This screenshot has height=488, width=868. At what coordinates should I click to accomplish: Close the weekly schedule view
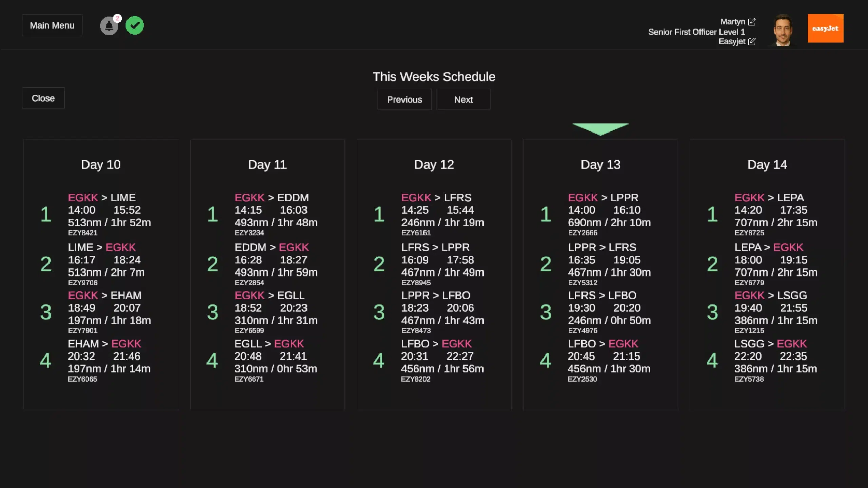coord(43,98)
